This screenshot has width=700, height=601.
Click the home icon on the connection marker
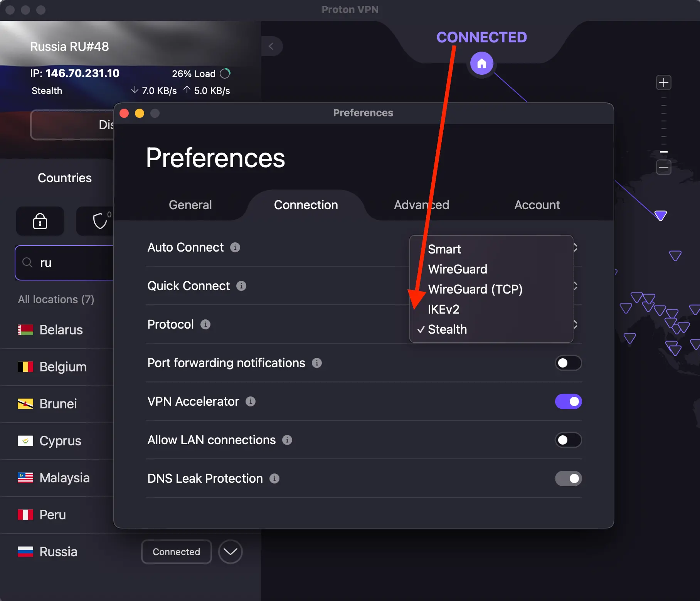point(481,64)
